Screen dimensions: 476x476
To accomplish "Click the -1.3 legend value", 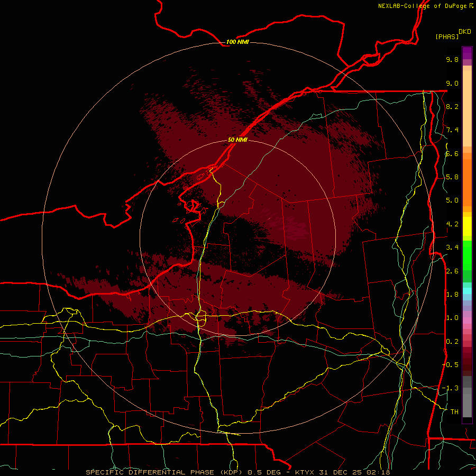I will click(x=450, y=388).
